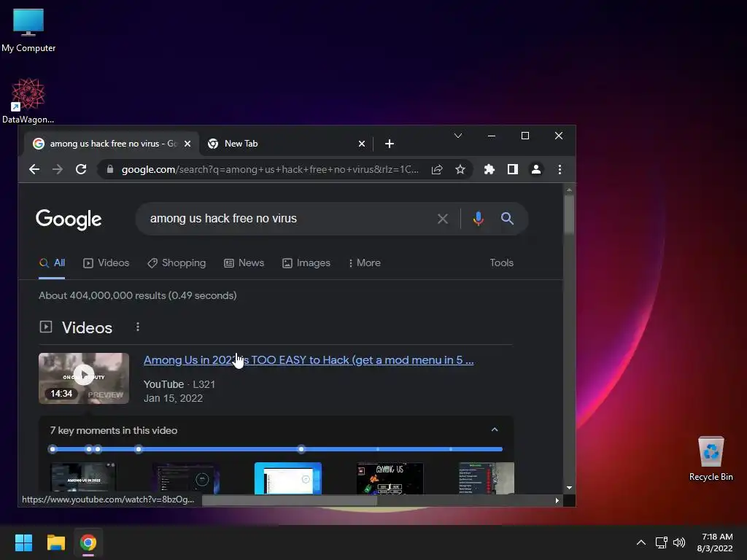The height and width of the screenshot is (560, 747).
Task: Switch to Images results
Action: (306, 262)
